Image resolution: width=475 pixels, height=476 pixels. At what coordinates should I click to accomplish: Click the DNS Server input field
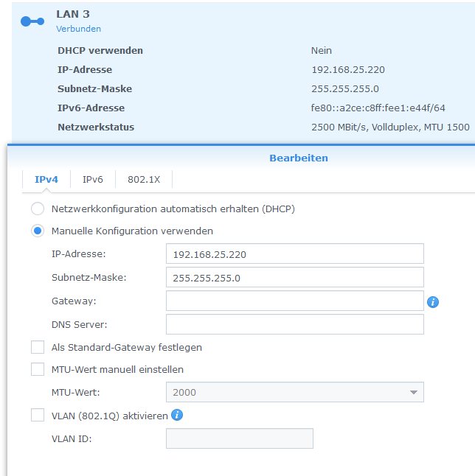295,324
